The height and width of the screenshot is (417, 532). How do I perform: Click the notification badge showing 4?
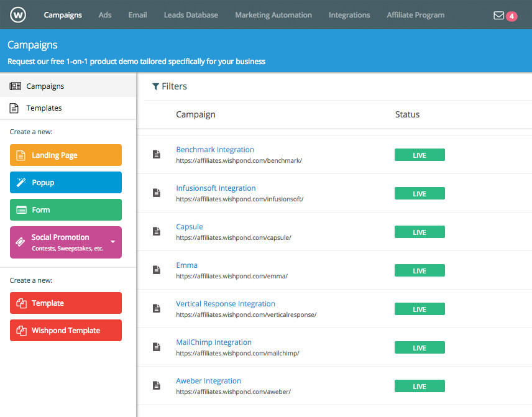(x=511, y=16)
